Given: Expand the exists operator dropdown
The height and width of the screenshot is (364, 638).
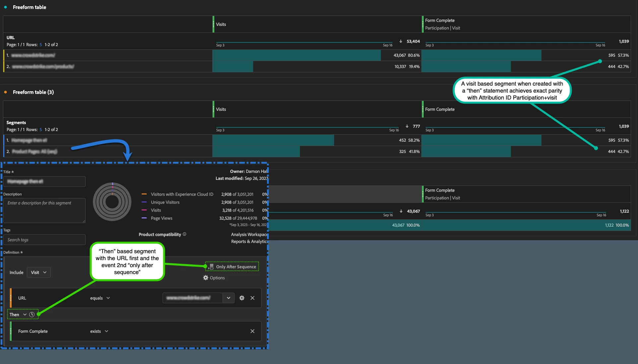Looking at the screenshot, I should point(99,331).
